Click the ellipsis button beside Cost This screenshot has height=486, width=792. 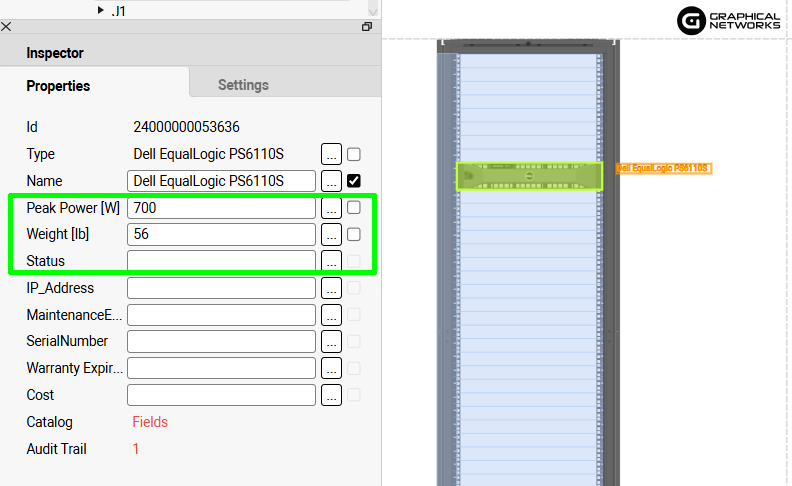(331, 395)
